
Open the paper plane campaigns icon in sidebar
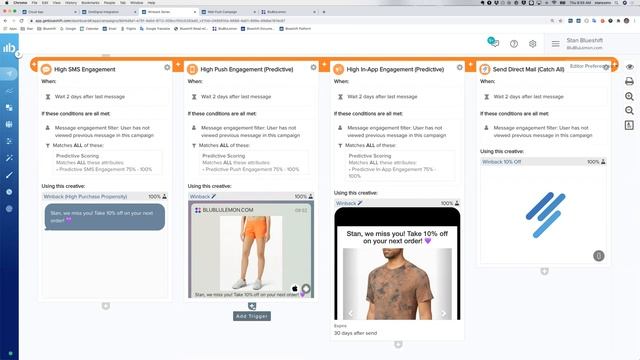tap(9, 74)
